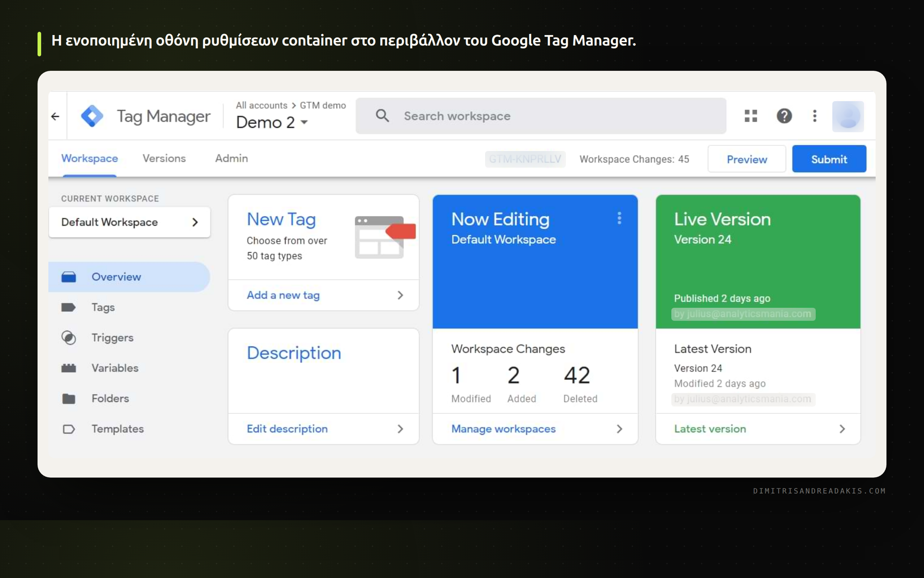
Task: Click the blue Submit button
Action: click(x=829, y=159)
